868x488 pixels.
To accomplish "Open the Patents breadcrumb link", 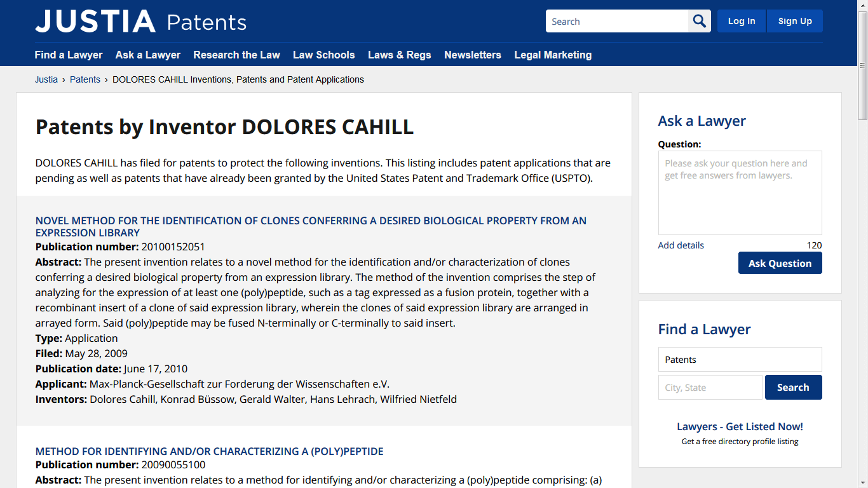I will 85,79.
